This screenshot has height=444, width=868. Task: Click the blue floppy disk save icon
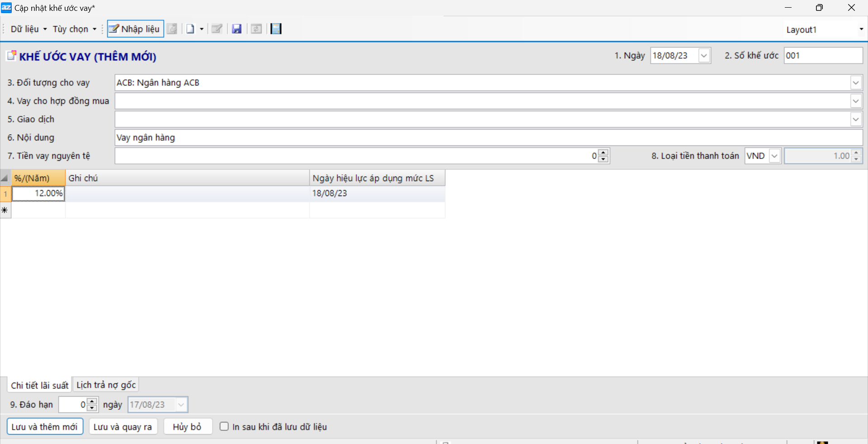click(236, 29)
